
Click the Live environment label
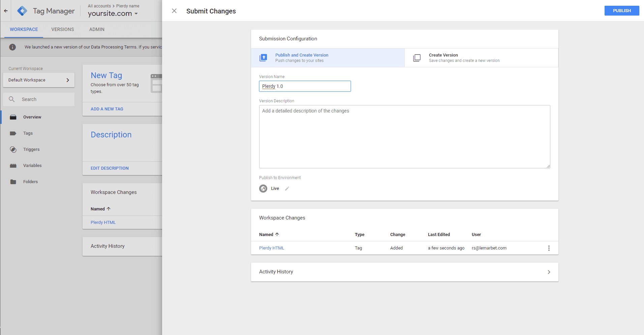[275, 189]
